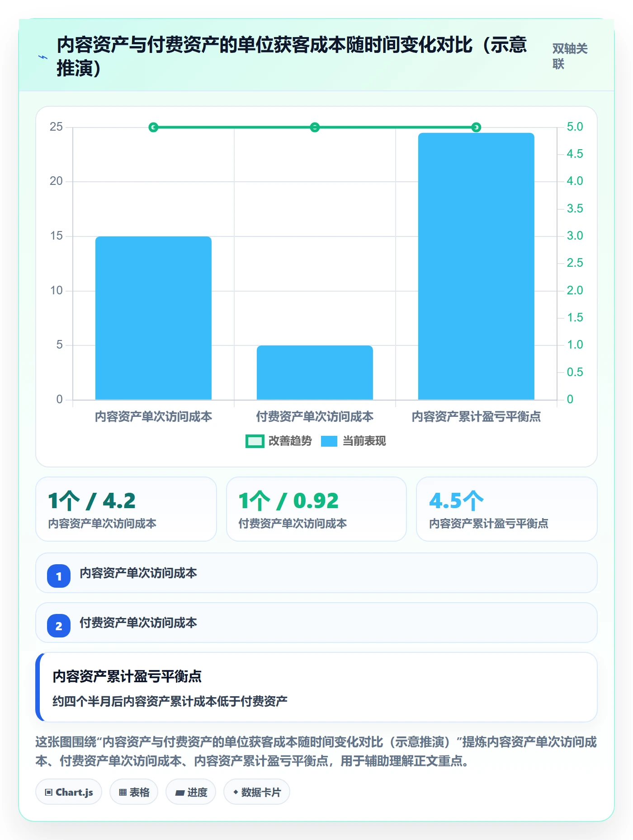Viewport: 633px width, 840px height.
Task: Click row 1 text "内容资产单次访问成本"
Action: (x=138, y=573)
